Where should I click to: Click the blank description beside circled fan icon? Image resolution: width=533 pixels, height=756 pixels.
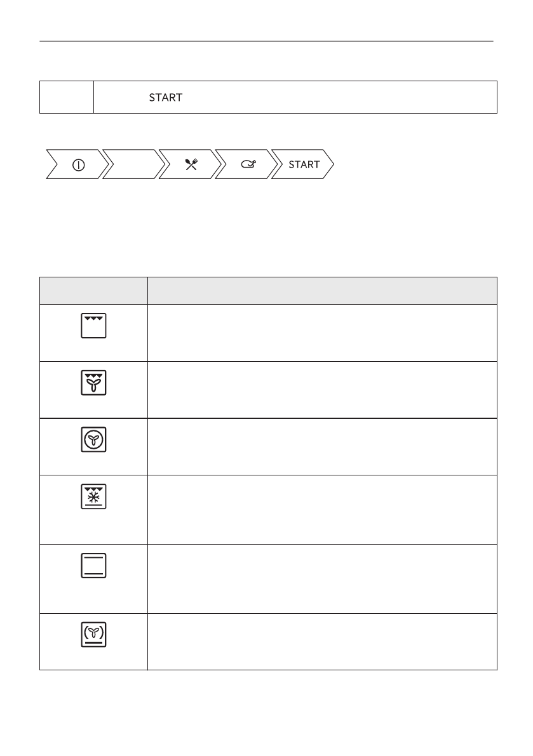(x=322, y=446)
